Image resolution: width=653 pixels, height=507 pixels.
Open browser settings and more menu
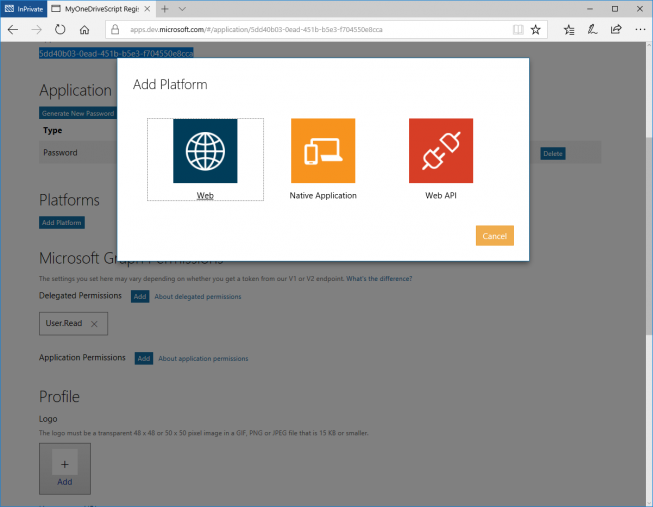coord(640,30)
